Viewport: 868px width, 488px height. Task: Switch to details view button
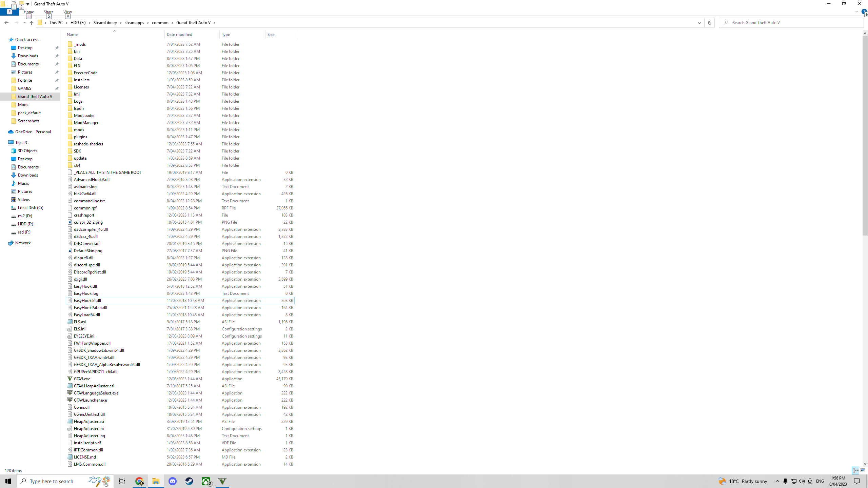coord(855,470)
